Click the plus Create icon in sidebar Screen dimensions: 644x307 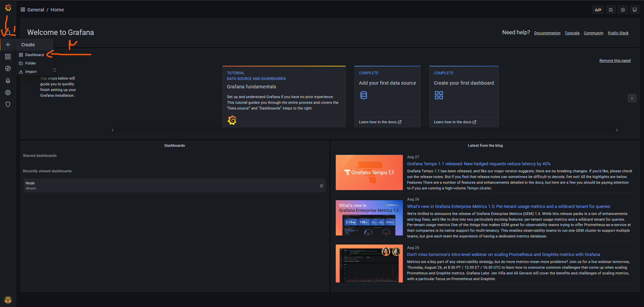(8, 45)
